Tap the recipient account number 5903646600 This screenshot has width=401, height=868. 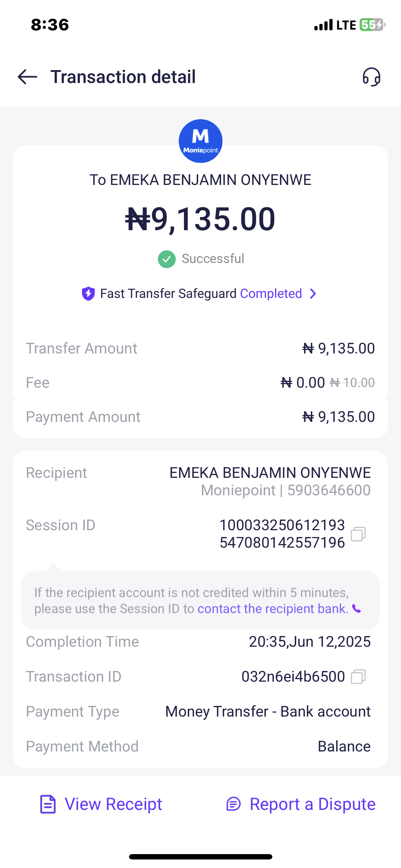pos(329,490)
